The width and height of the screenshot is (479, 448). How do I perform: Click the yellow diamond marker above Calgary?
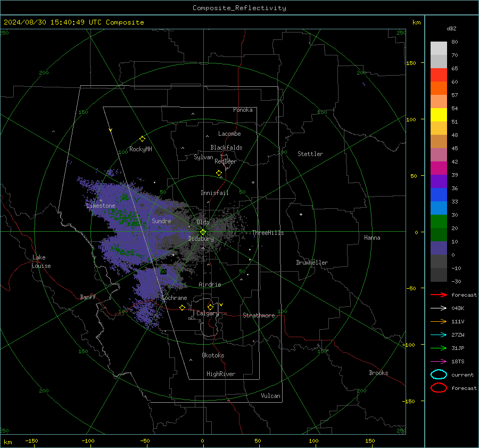[x=210, y=307]
